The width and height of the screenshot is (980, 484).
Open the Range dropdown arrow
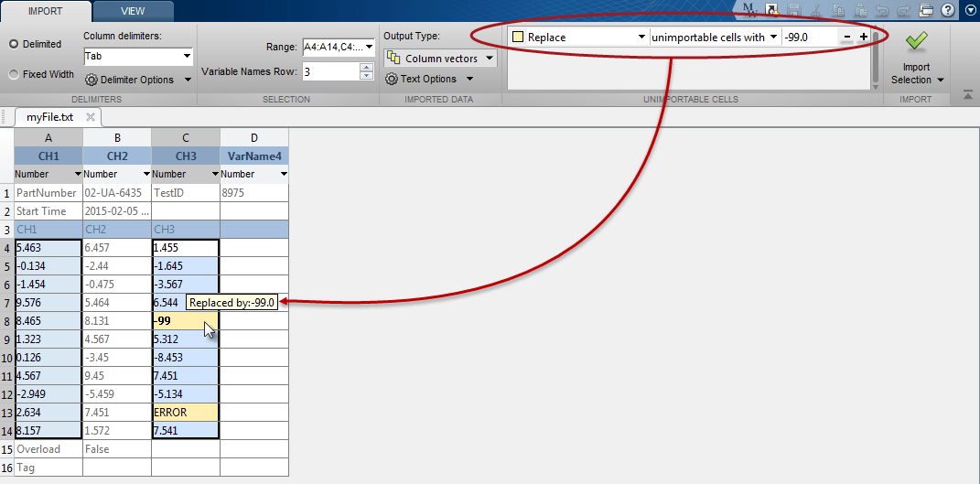[x=369, y=47]
